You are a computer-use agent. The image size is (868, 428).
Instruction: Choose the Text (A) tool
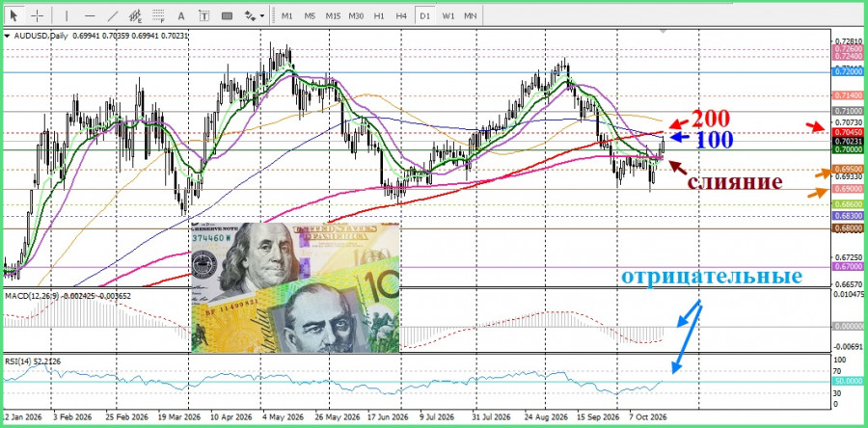click(x=181, y=15)
